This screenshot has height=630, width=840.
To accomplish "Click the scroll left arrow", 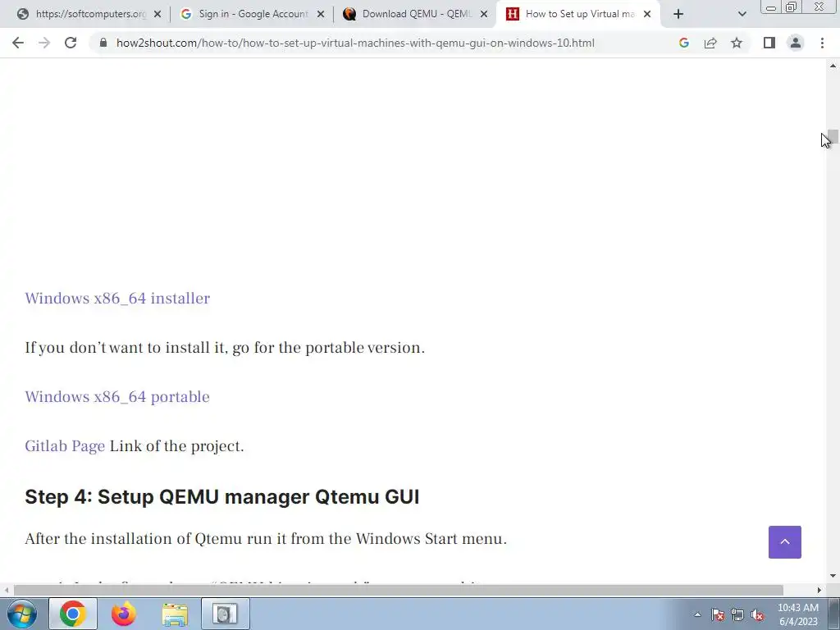I will coord(6,590).
